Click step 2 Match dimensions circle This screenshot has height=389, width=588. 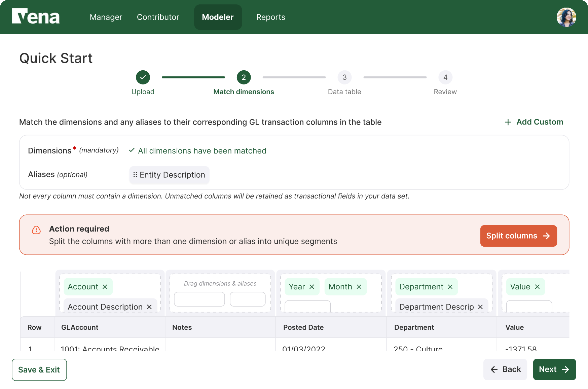(x=244, y=77)
